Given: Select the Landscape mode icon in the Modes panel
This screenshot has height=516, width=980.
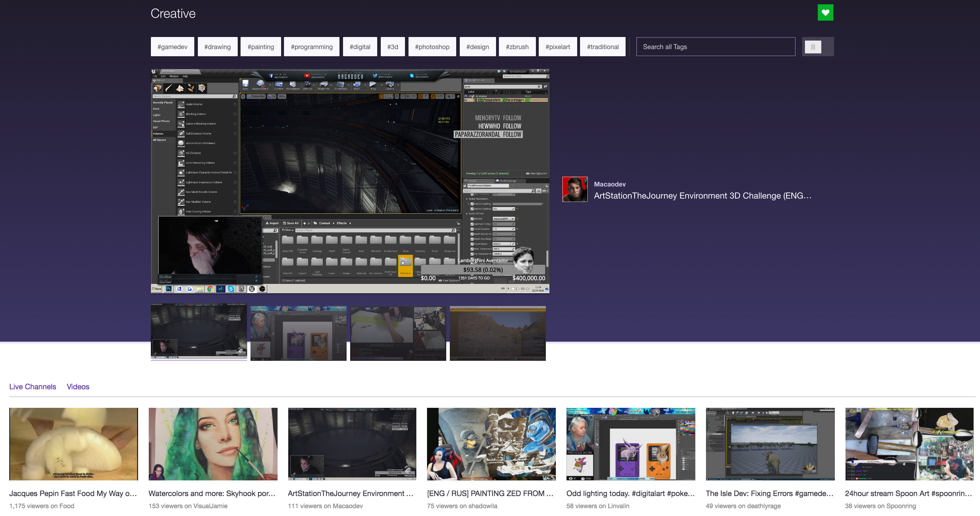Looking at the screenshot, I should [x=180, y=88].
